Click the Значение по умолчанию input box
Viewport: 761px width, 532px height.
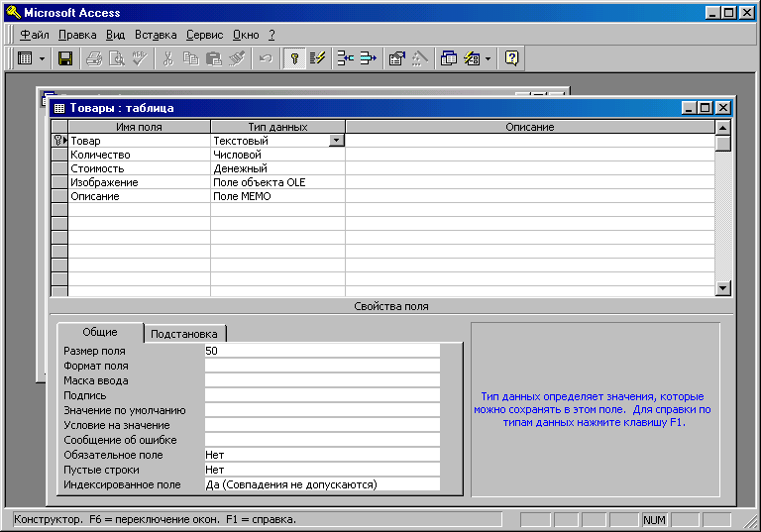point(322,411)
